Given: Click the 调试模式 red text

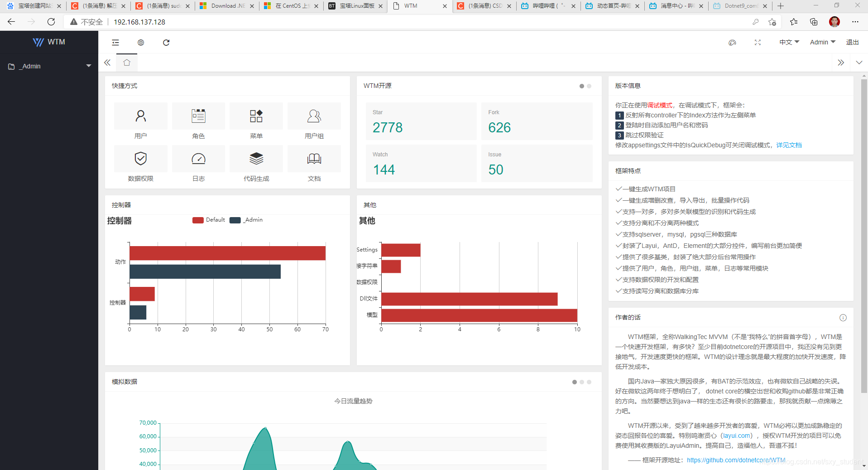Looking at the screenshot, I should (x=660, y=105).
